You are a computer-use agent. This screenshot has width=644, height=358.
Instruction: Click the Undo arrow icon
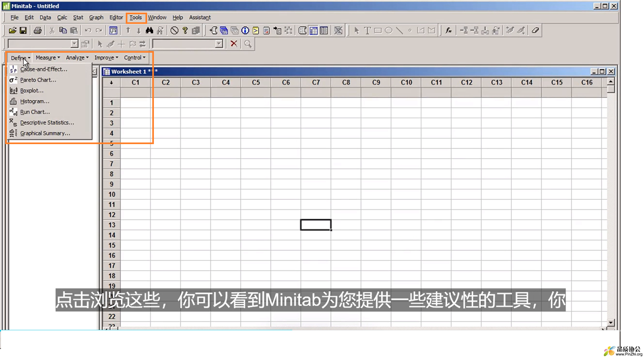88,30
